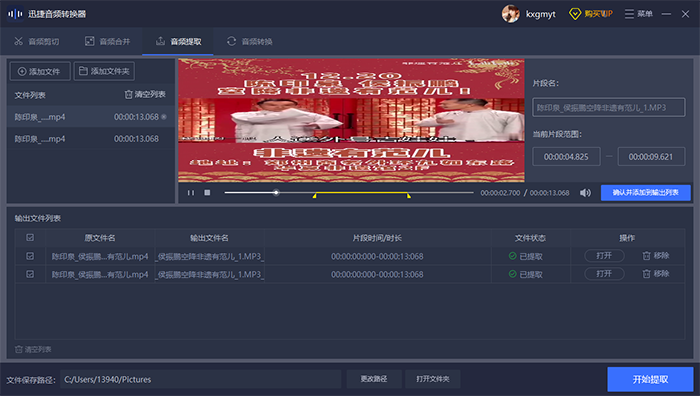Click the yellow segment start marker

[x=314, y=195]
